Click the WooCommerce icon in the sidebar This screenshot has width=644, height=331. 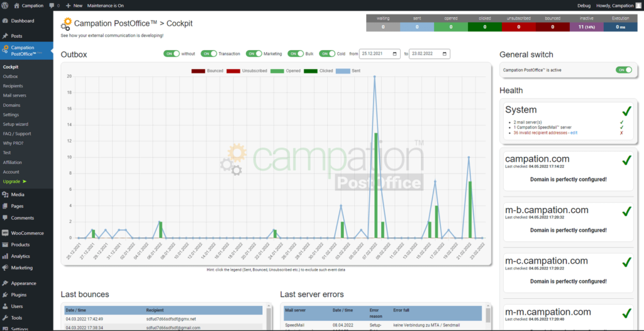pos(5,233)
